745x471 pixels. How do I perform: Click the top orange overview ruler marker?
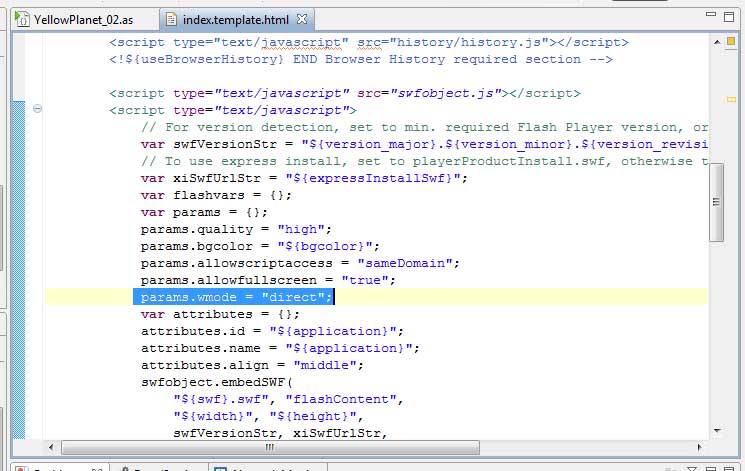[731, 41]
